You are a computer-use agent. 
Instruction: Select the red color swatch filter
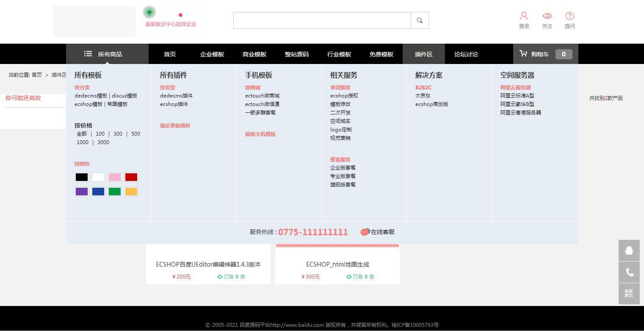131,177
